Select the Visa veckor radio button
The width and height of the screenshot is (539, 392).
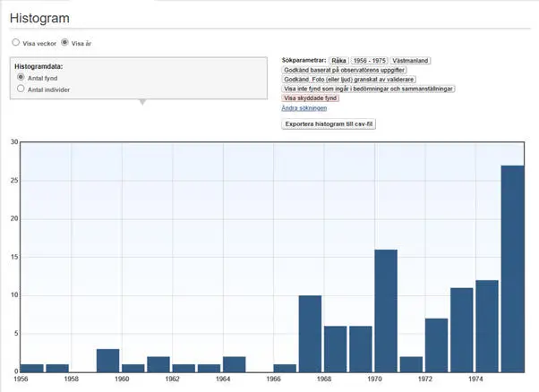pos(15,42)
